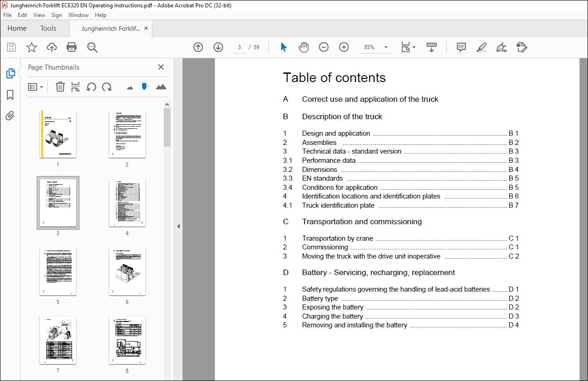Select page 2 thumbnail
Image resolution: width=588 pixels, height=381 pixels.
(127, 134)
